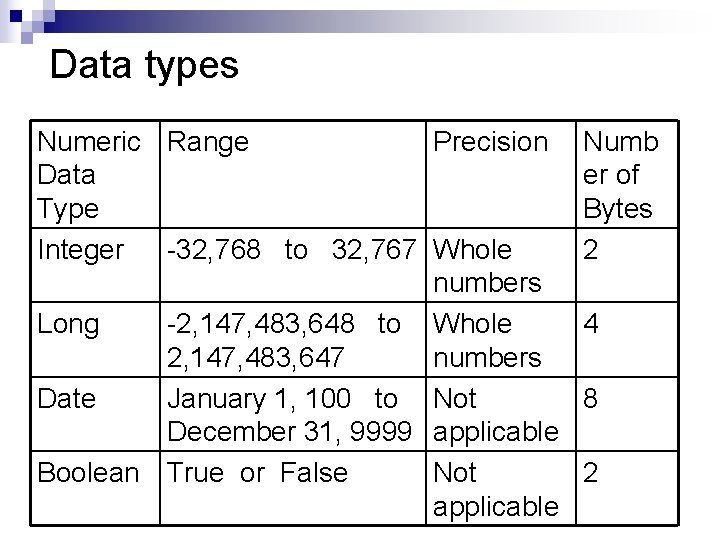Click the dark blue square slide decoration

[16, 17]
